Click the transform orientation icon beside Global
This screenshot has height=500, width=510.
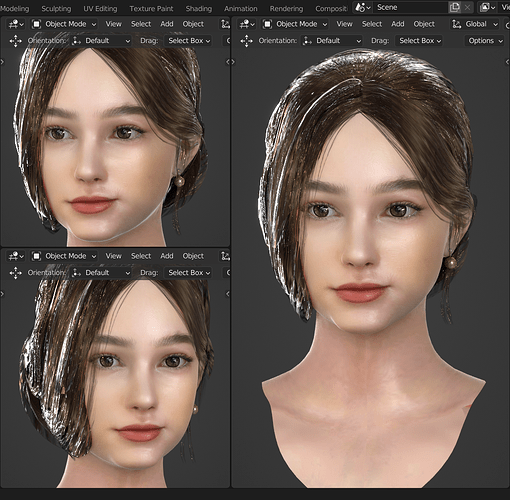pyautogui.click(x=456, y=24)
